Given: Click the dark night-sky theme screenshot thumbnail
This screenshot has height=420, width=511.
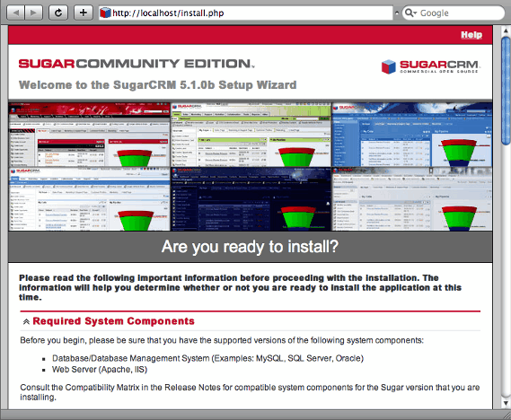Looking at the screenshot, I should coord(251,199).
